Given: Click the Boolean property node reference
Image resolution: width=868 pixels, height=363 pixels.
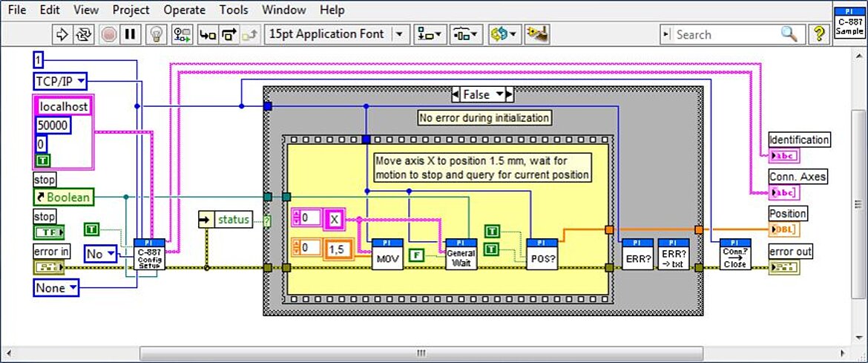Looking at the screenshot, I should click(x=63, y=197).
